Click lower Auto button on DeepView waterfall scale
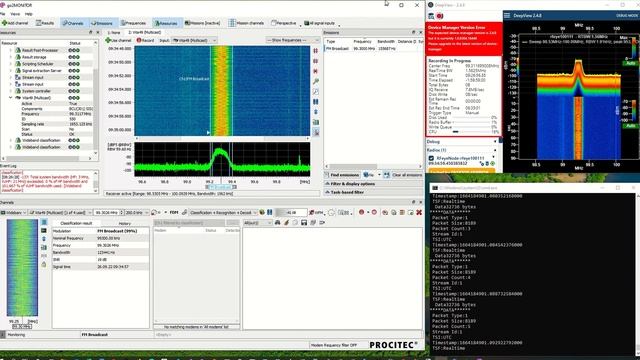The width and height of the screenshot is (640, 360). (630, 126)
